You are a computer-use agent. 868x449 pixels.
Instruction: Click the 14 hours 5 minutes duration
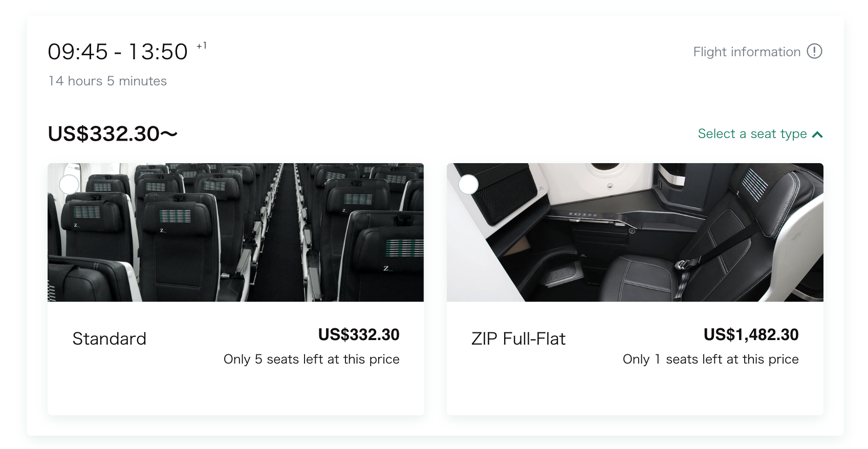point(107,81)
